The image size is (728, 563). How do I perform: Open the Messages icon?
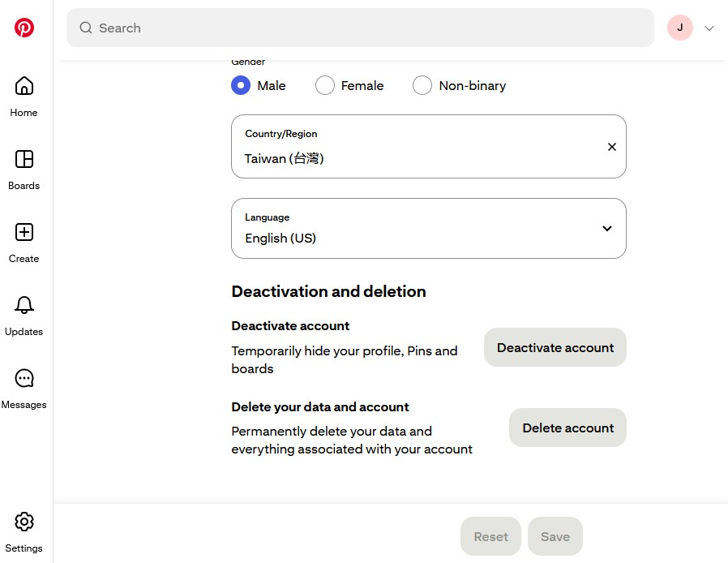pos(24,378)
